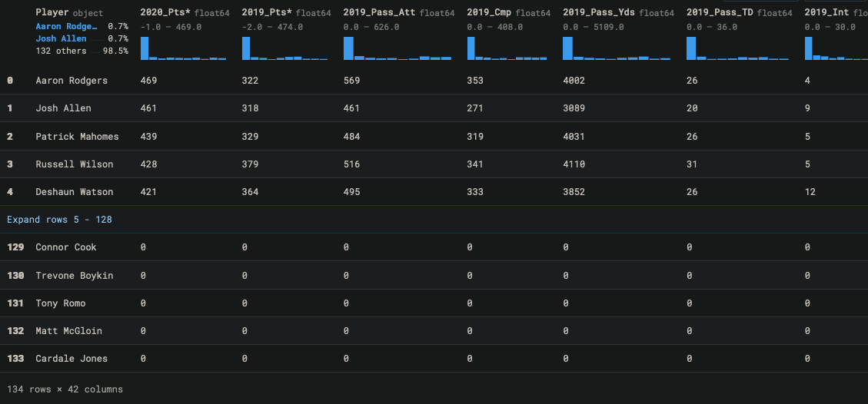The width and height of the screenshot is (868, 404).
Task: Click Aaron Rodgers completions value 353
Action: point(475,81)
